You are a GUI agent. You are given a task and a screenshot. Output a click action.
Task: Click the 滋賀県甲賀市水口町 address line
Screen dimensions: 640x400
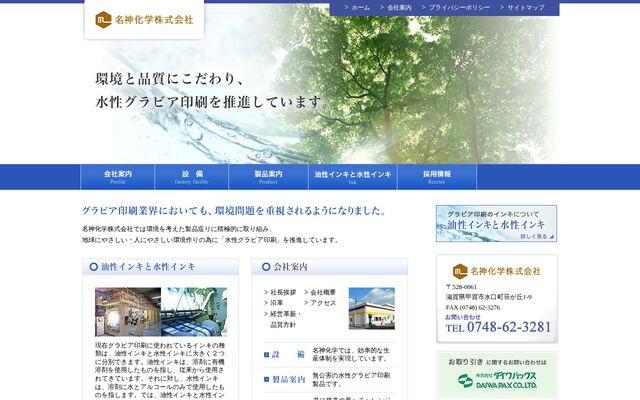pyautogui.click(x=489, y=297)
